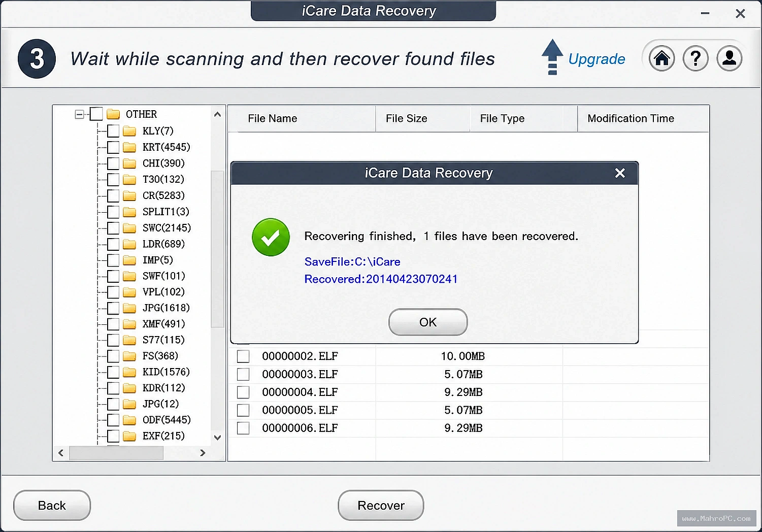Click the IMP(5) folder icon

(x=129, y=260)
